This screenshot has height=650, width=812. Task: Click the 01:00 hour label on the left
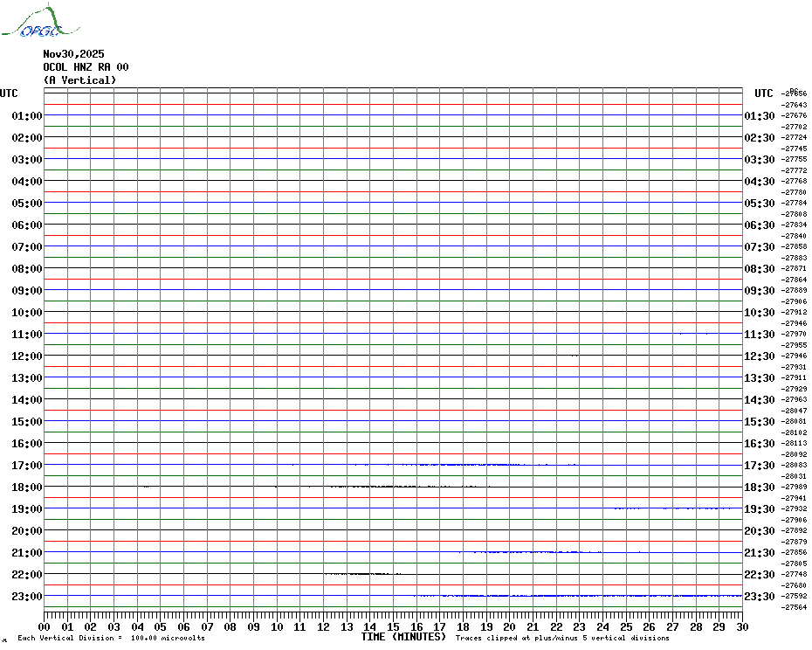pyautogui.click(x=27, y=116)
